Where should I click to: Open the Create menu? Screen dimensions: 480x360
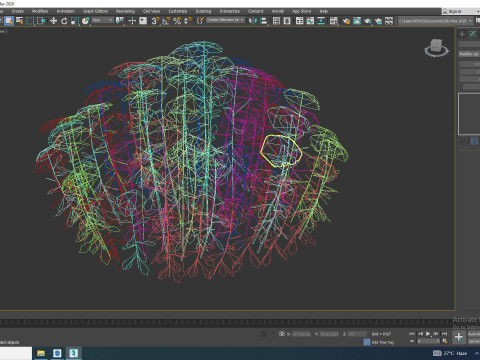(x=18, y=11)
